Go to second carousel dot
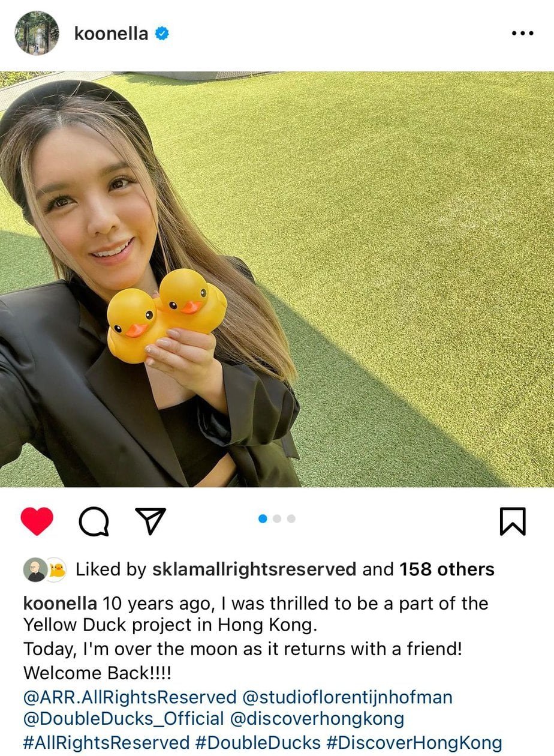 (x=277, y=518)
